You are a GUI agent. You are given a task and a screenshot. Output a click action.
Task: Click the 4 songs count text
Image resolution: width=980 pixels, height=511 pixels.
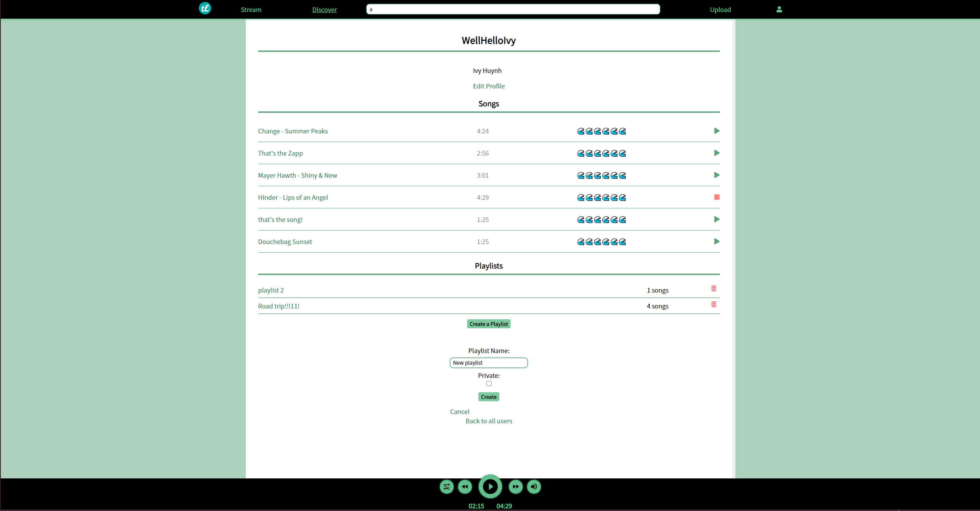click(x=657, y=306)
